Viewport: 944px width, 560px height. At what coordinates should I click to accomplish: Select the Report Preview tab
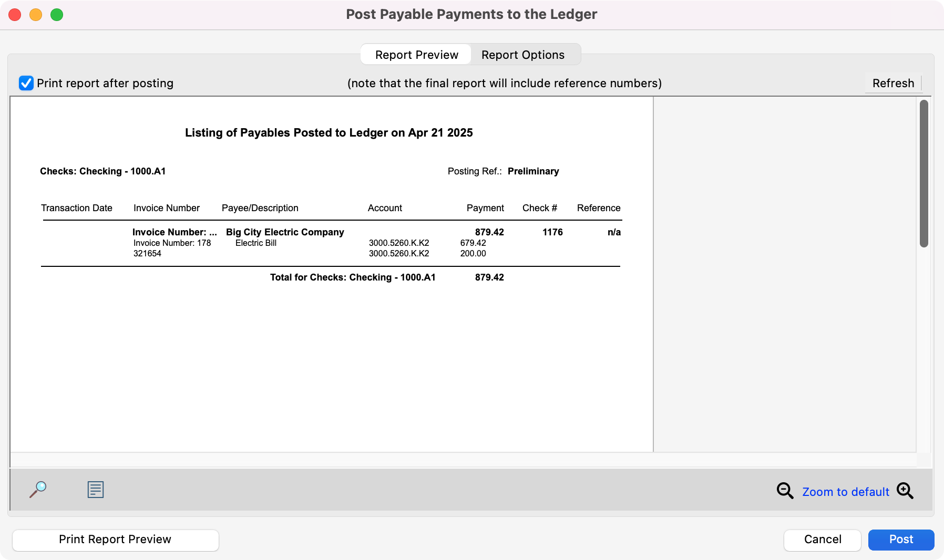point(416,55)
